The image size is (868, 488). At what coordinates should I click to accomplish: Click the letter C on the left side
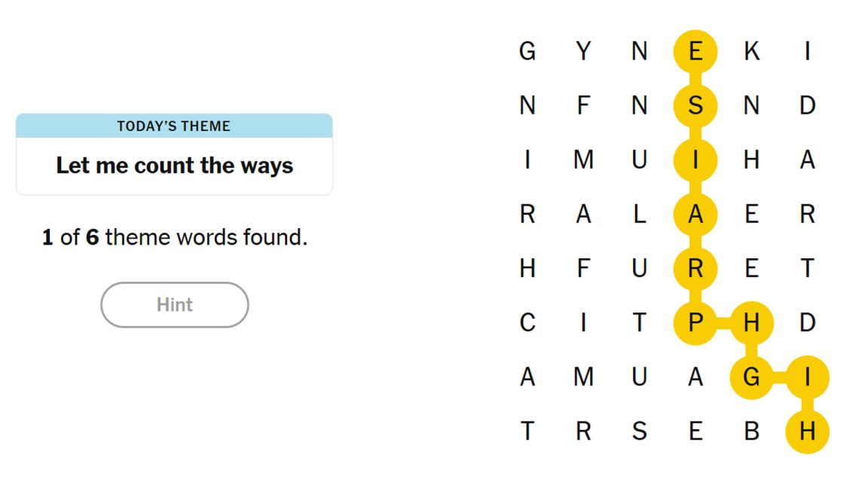(x=527, y=322)
